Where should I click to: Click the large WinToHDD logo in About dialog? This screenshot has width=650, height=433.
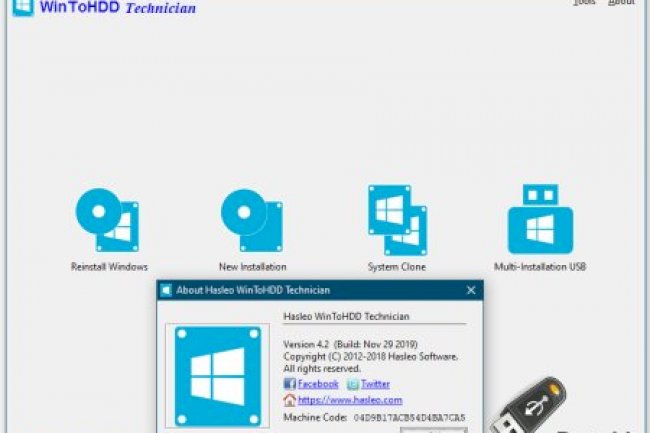pos(218,376)
